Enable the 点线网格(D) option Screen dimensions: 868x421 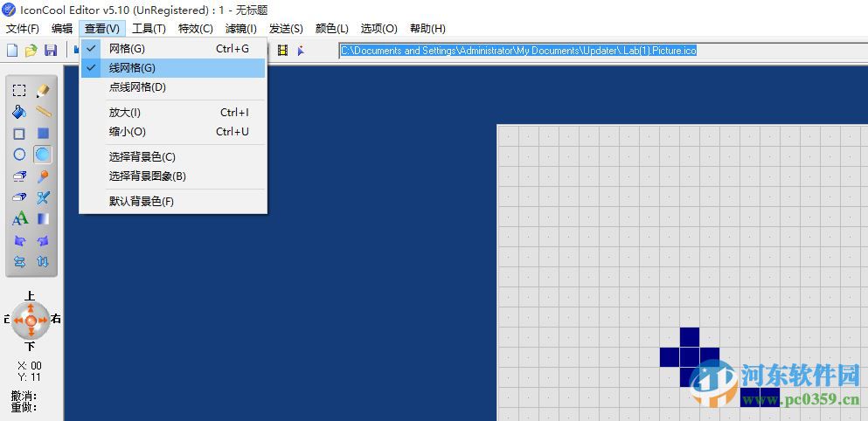point(173,87)
